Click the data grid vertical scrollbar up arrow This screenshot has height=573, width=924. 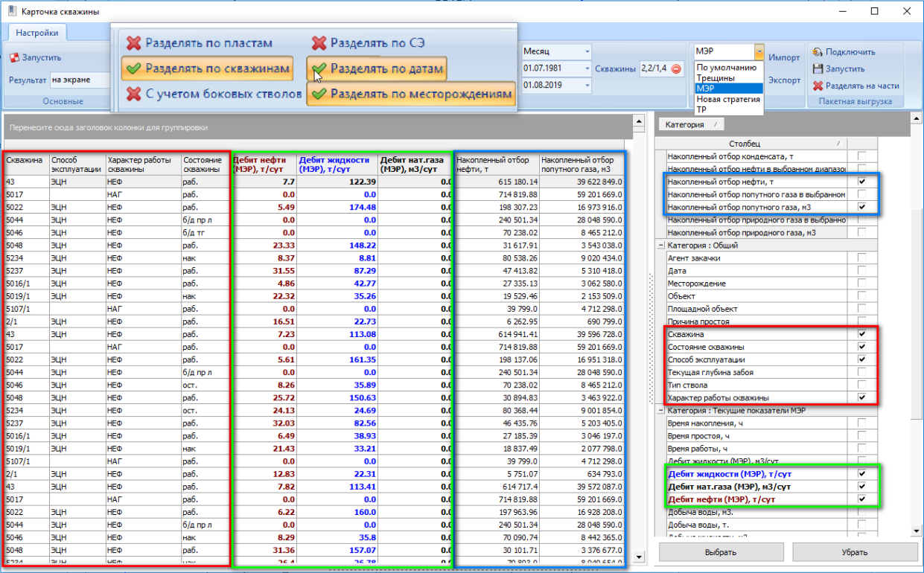click(x=638, y=121)
